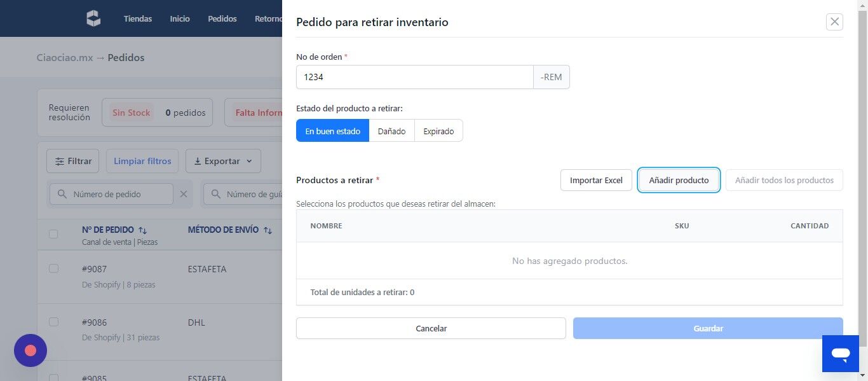Click the Importar Excel button
This screenshot has width=868, height=381.
tap(596, 180)
